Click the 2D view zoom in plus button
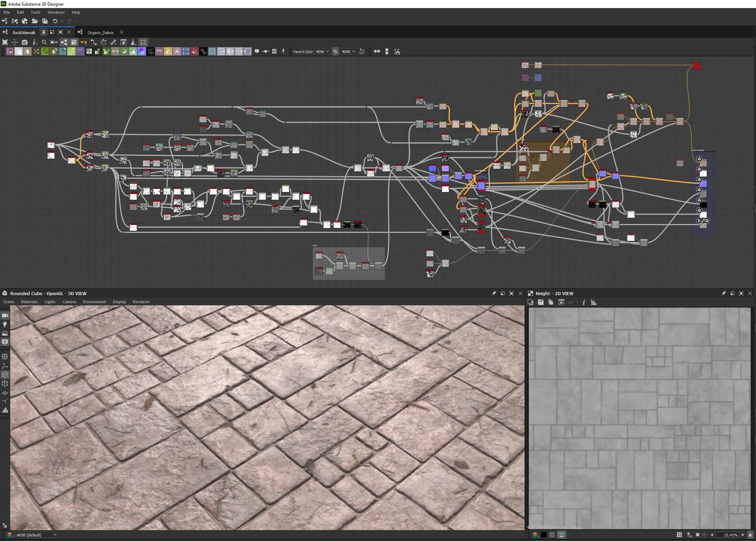 click(743, 535)
